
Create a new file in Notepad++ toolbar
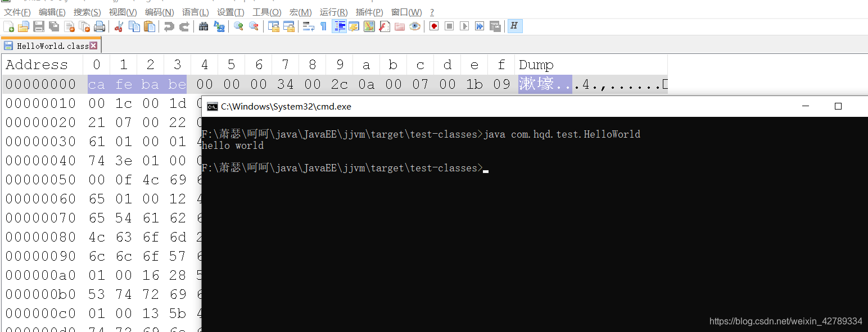pyautogui.click(x=8, y=26)
